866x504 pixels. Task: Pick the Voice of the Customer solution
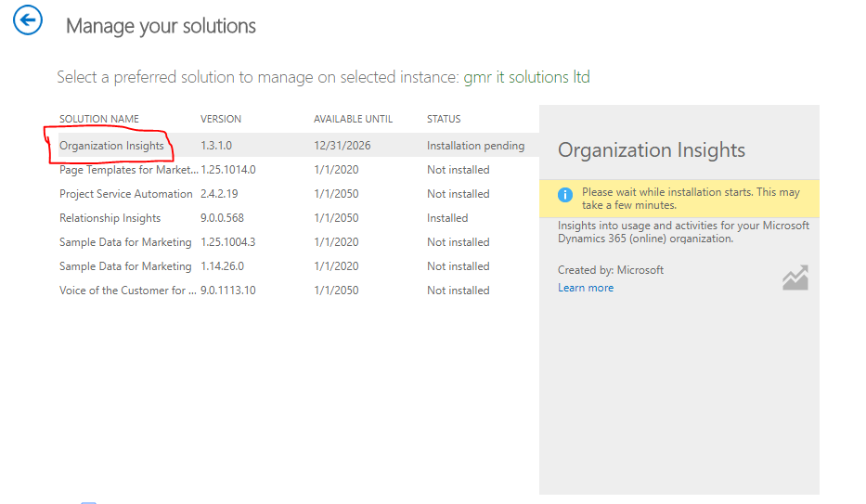[128, 291]
